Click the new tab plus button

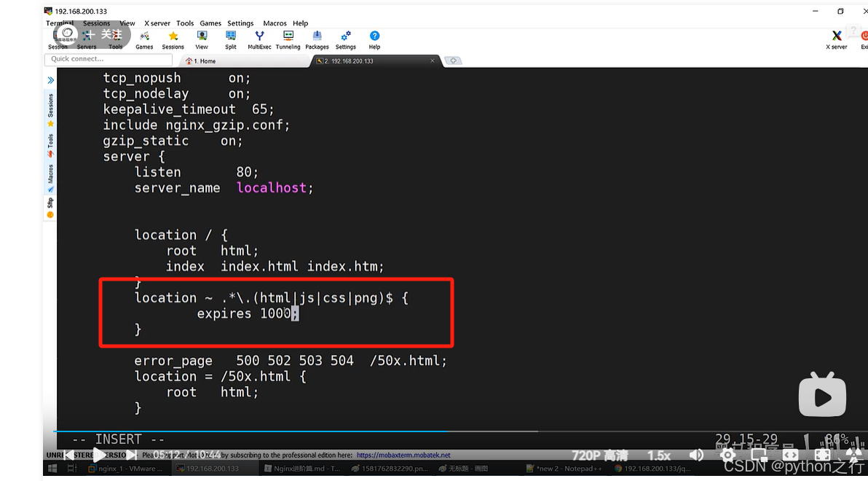point(453,61)
